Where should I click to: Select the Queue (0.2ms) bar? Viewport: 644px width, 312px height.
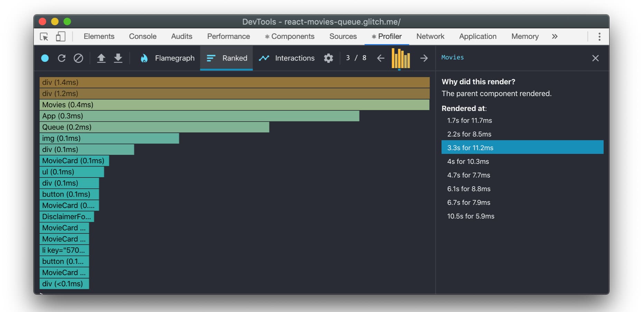[x=154, y=127]
